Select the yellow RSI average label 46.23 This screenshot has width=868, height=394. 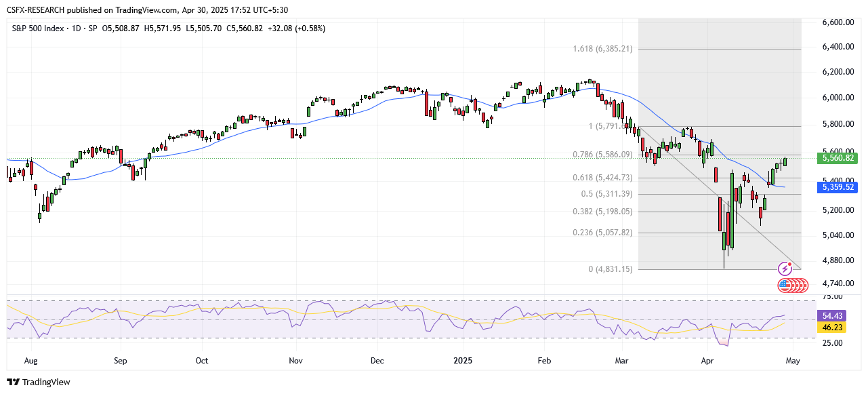pos(833,328)
